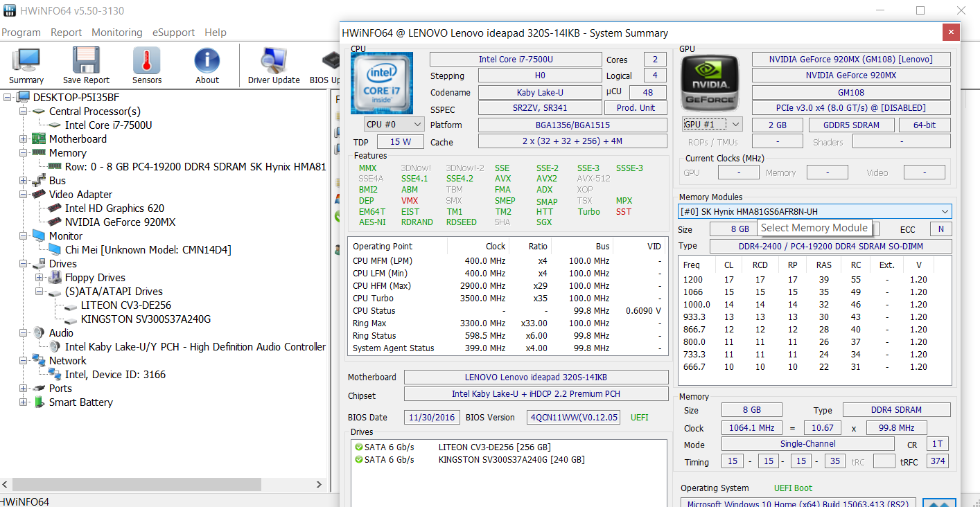Click the DESKTOP-P5I35BF computer icon
Viewport: 980px width, 507px height.
click(x=23, y=98)
